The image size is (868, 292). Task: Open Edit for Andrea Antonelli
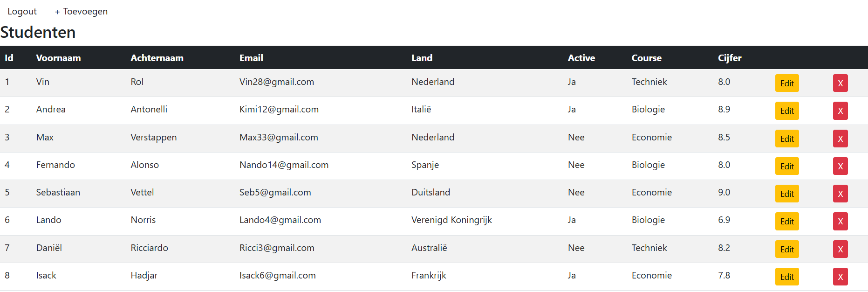click(787, 111)
